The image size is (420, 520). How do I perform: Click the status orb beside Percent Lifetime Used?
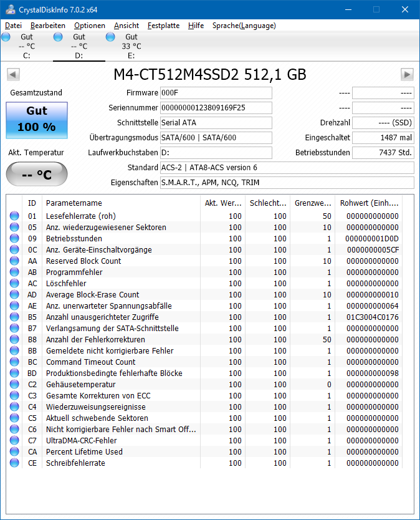14,451
